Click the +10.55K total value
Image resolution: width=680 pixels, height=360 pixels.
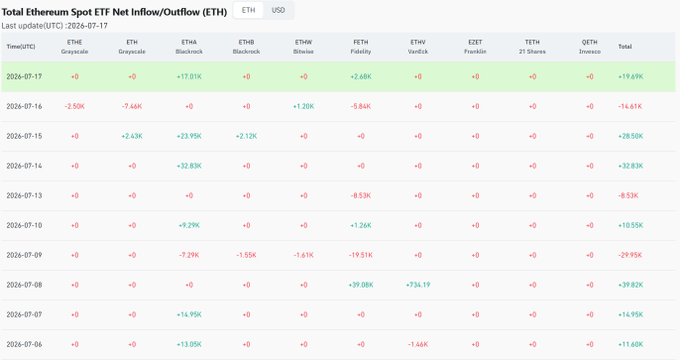pyautogui.click(x=631, y=226)
